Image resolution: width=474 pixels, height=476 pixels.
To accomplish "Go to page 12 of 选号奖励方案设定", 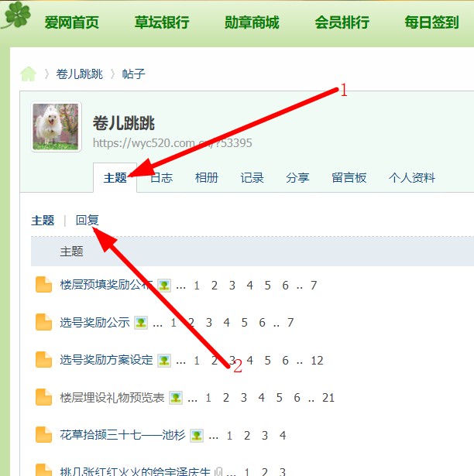I will [x=317, y=361].
